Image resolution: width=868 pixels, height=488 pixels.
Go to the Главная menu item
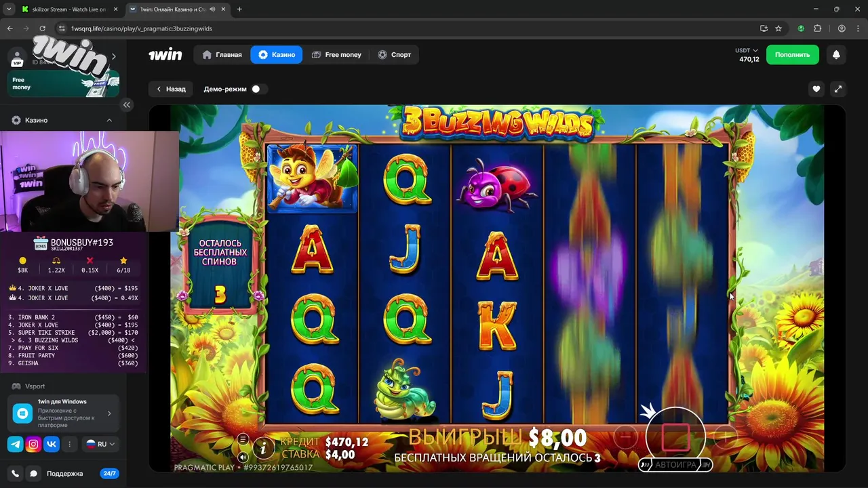(222, 55)
